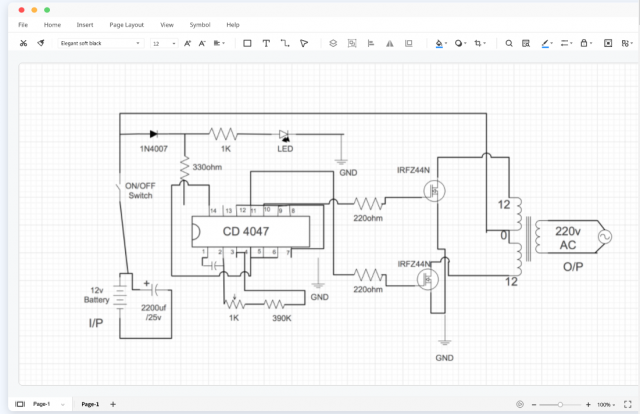Click the Search magnifier icon

point(509,43)
